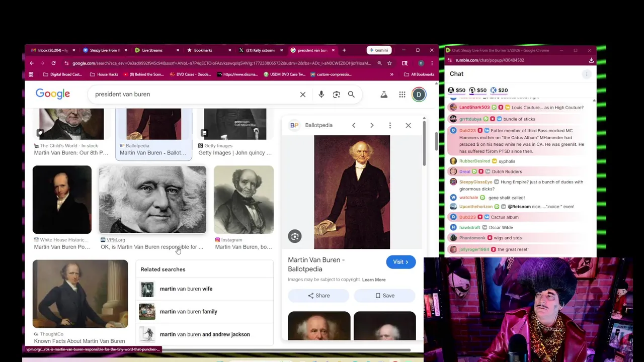Screen dimensions: 644x362
Task: Search inside image with Lens overlay button
Action: (x=295, y=236)
